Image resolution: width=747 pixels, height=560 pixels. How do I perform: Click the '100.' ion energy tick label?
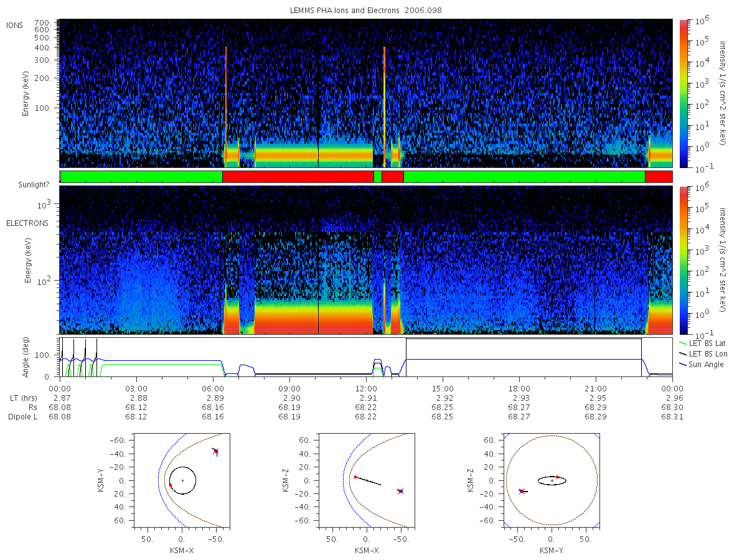coord(42,108)
